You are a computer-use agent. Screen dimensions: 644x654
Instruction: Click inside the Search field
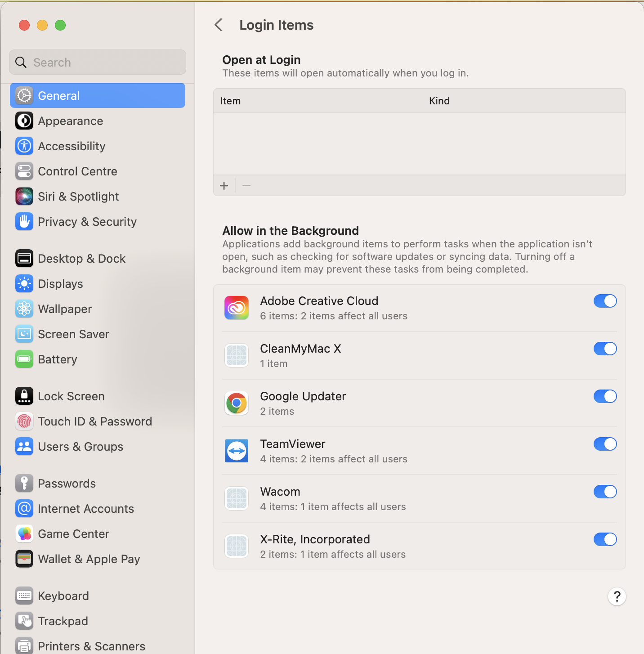click(97, 62)
